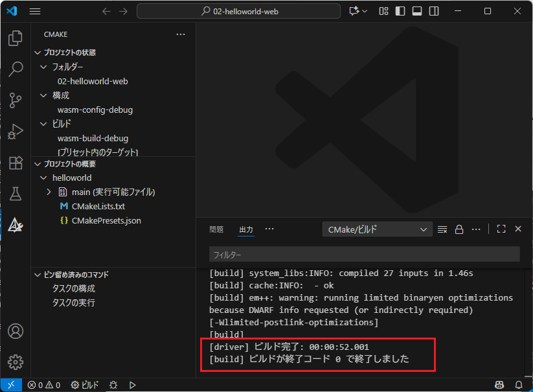Select the wasm-config-debug preset
The image size is (533, 392).
click(95, 110)
